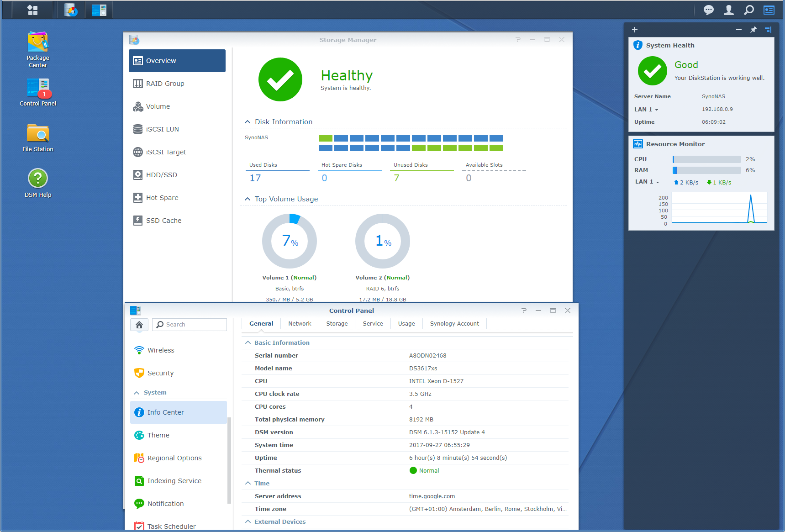Open iSCSI Target section

[x=177, y=152]
